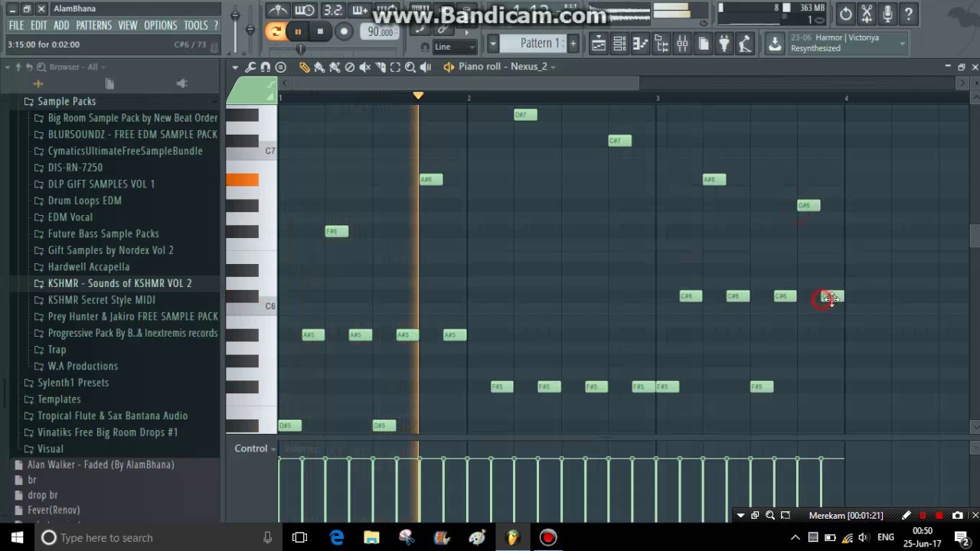This screenshot has width=980, height=551.
Task: Open Windows Start menu
Action: [17, 538]
